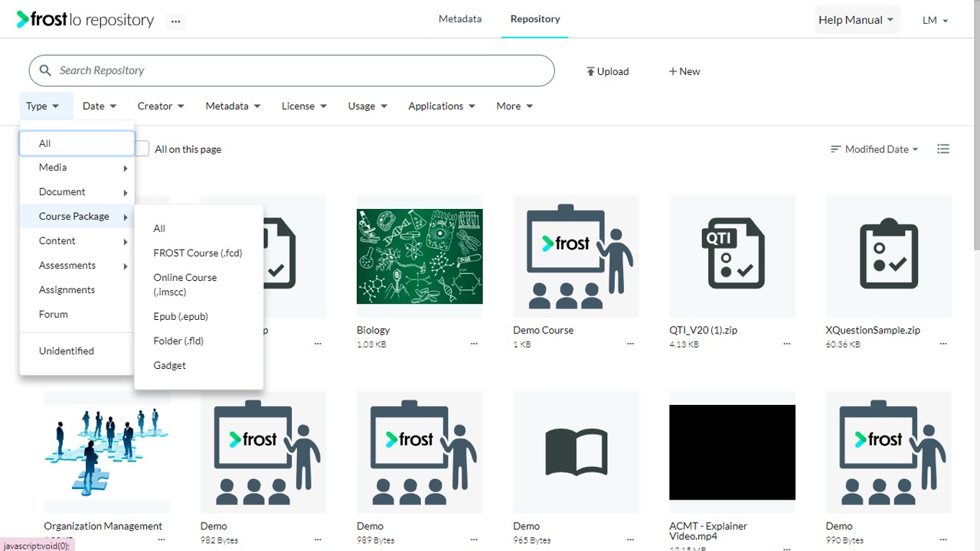
Task: Expand Content submenu in Type menu
Action: pyautogui.click(x=77, y=241)
